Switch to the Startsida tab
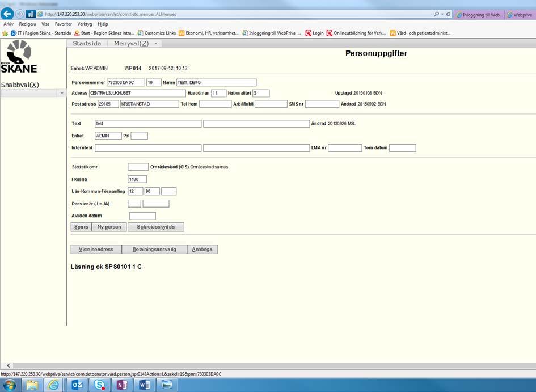The height and width of the screenshot is (392, 536). point(87,44)
